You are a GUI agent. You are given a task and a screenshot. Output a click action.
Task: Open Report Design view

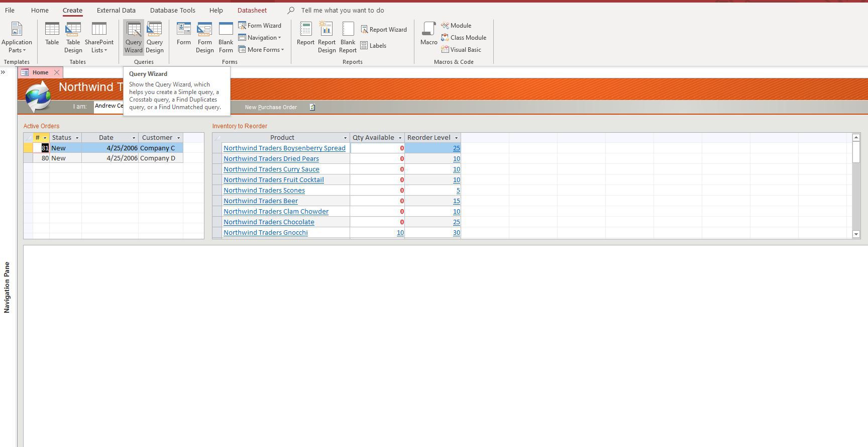coord(327,38)
